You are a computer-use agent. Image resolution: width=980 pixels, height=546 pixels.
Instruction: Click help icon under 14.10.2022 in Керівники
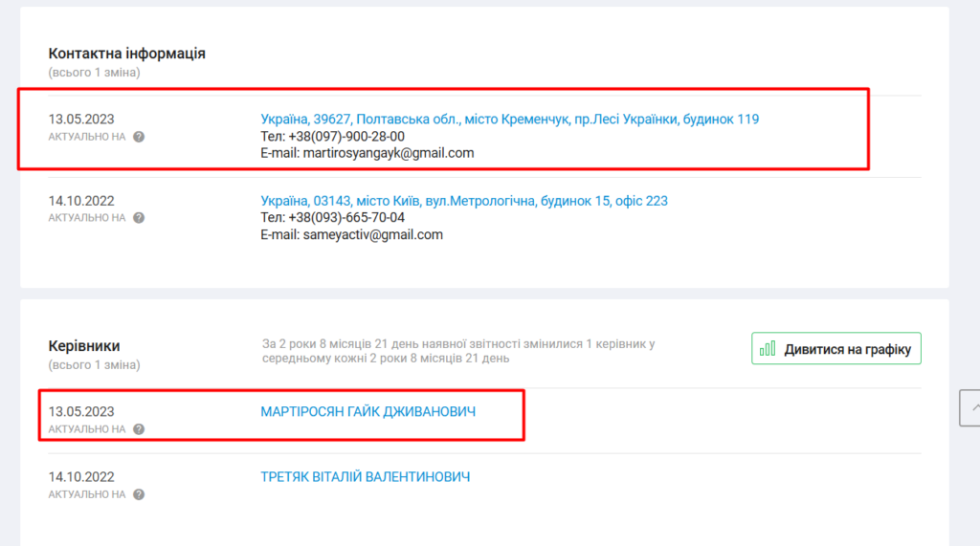tap(139, 494)
